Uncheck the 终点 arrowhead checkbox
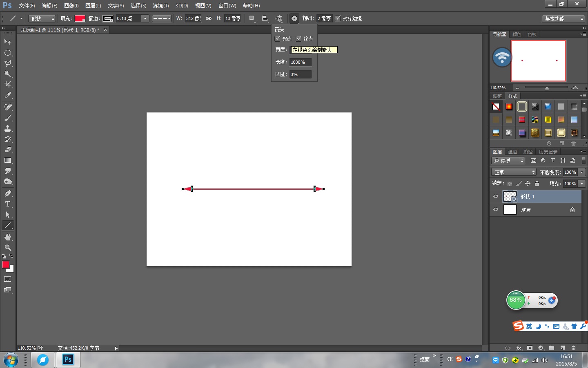The height and width of the screenshot is (368, 588). [299, 38]
